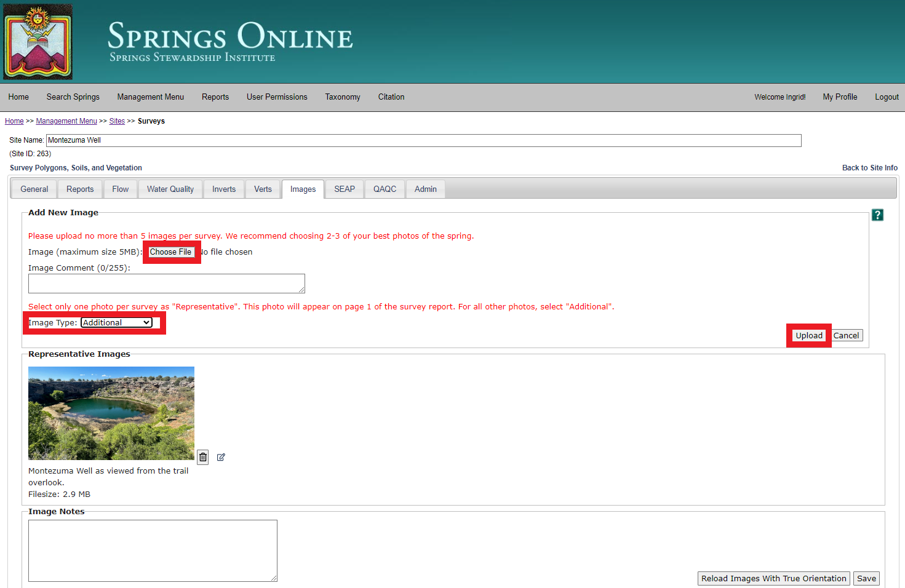The height and width of the screenshot is (588, 905).
Task: Open the Image Type dropdown
Action: tap(116, 322)
